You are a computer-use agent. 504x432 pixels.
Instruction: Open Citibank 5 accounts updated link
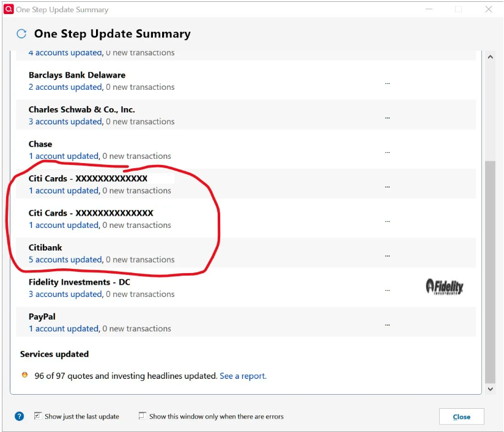[65, 260]
